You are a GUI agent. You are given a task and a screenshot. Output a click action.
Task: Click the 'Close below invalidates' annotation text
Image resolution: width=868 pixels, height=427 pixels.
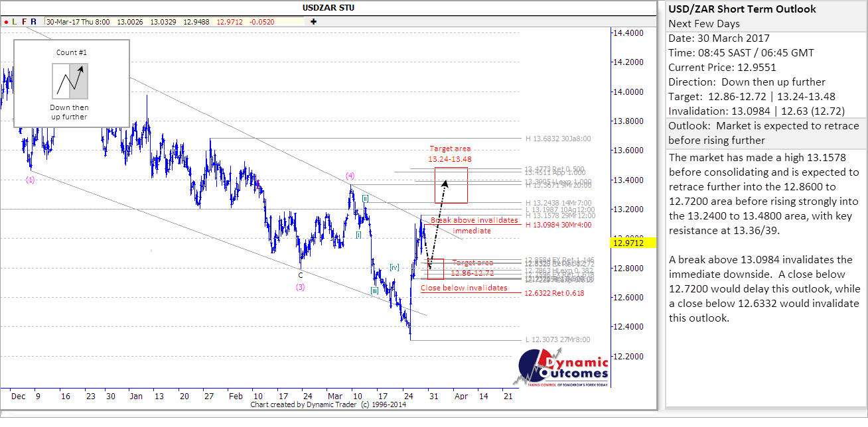464,288
